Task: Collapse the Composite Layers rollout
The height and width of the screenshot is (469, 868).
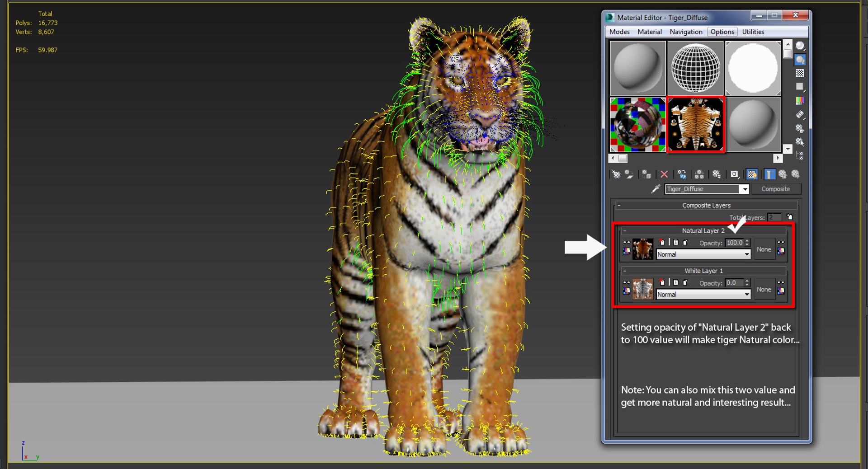Action: pyautogui.click(x=618, y=205)
